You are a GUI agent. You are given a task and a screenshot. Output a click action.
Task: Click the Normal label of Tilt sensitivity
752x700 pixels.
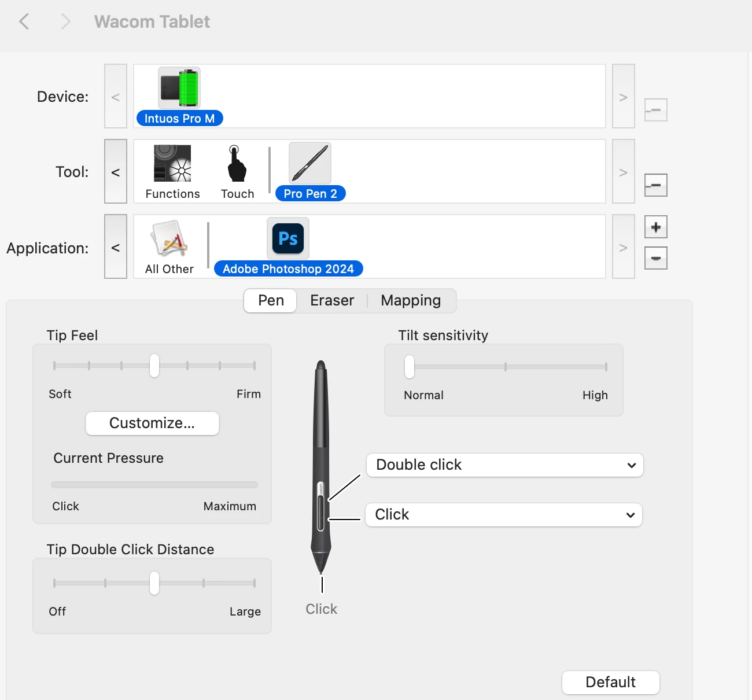(x=423, y=395)
